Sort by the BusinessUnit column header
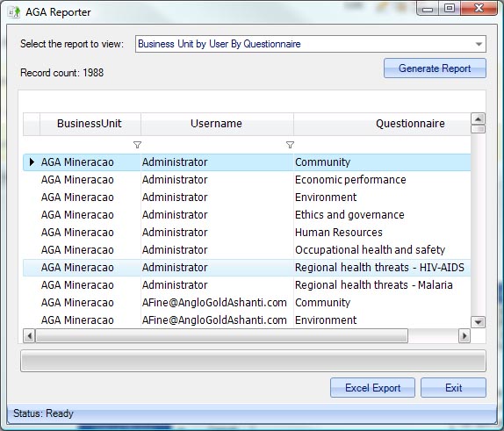This screenshot has height=431, width=504. (90, 124)
